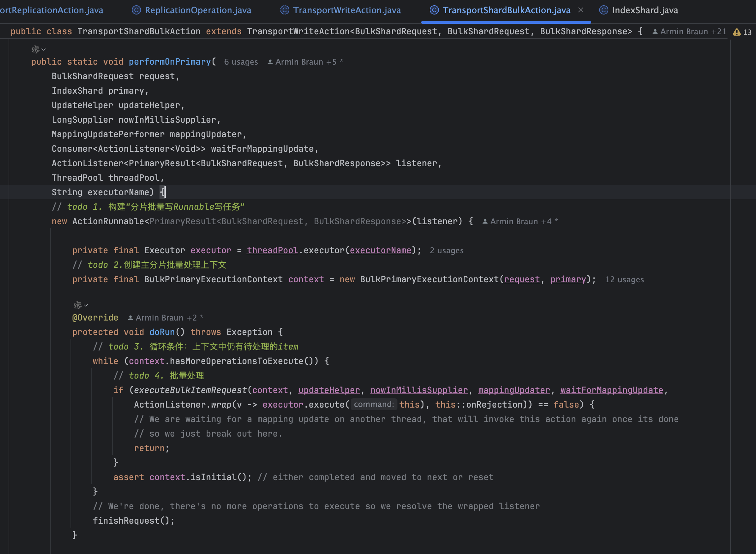Screen dimensions: 756x554
Task: Click the onRejection method reference
Action: pyautogui.click(x=494, y=405)
